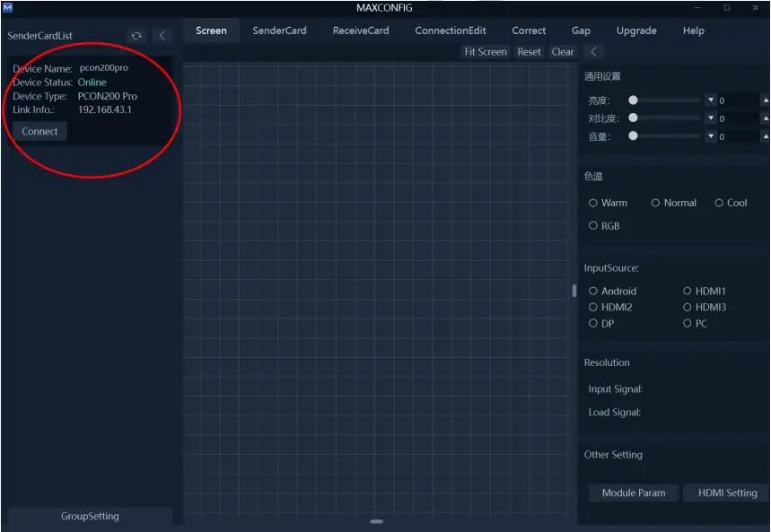Open the Module Param settings

pyautogui.click(x=634, y=493)
